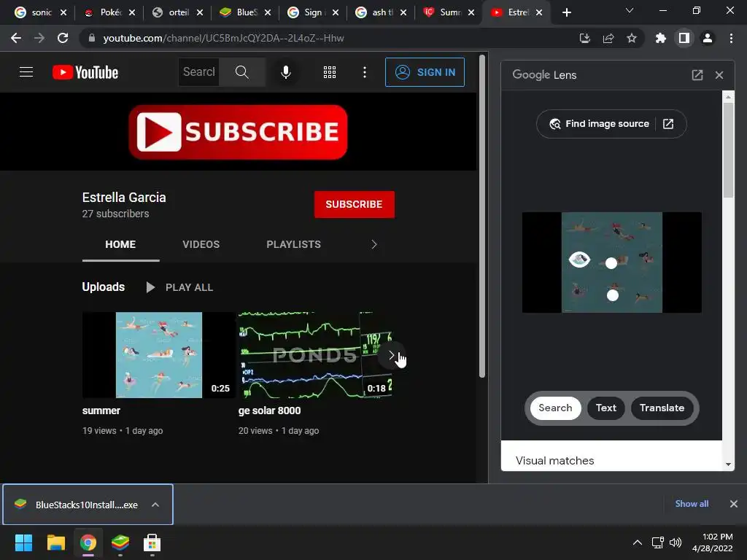Click the YouTube logo
This screenshot has width=747, height=560.
coord(85,72)
